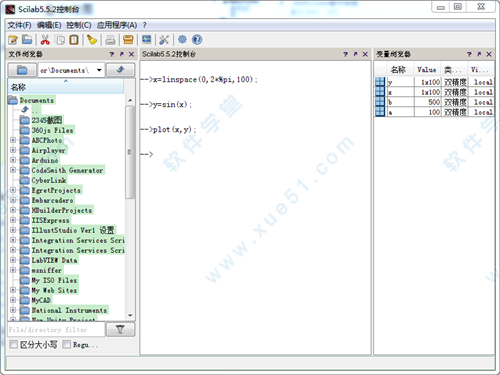Close the file browser panel
The image size is (500, 375).
[132, 54]
